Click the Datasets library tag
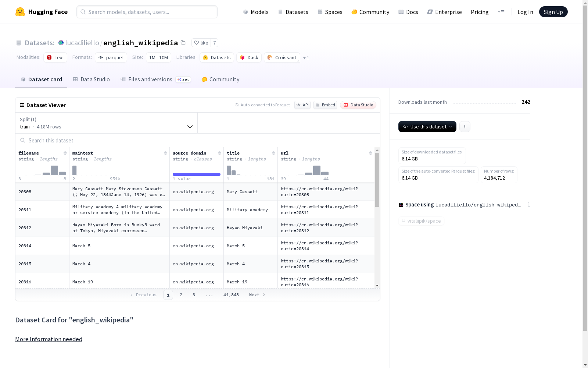The height and width of the screenshot is (368, 588). point(217,57)
